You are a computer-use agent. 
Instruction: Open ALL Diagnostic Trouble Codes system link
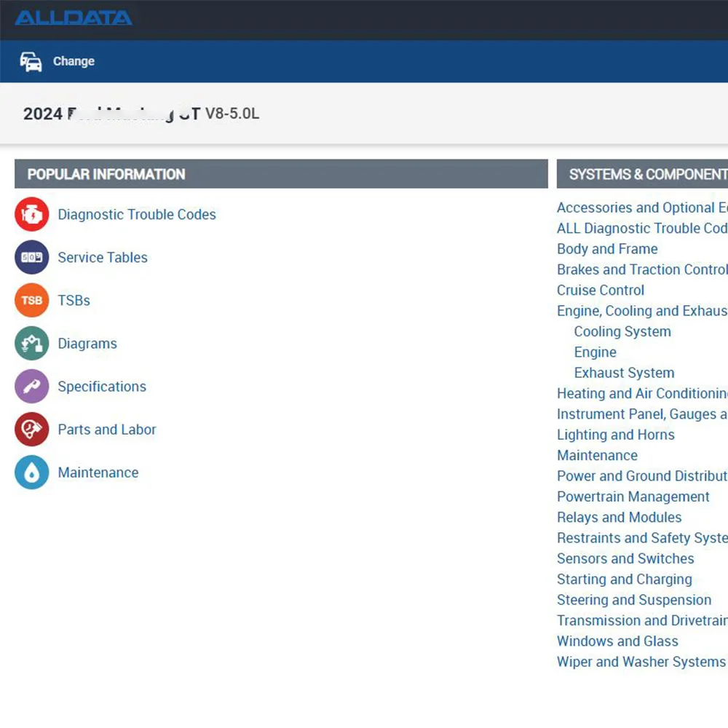[642, 229]
